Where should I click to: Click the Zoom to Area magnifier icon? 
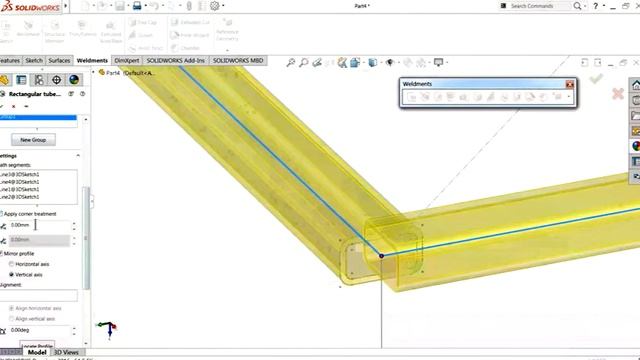click(x=304, y=62)
